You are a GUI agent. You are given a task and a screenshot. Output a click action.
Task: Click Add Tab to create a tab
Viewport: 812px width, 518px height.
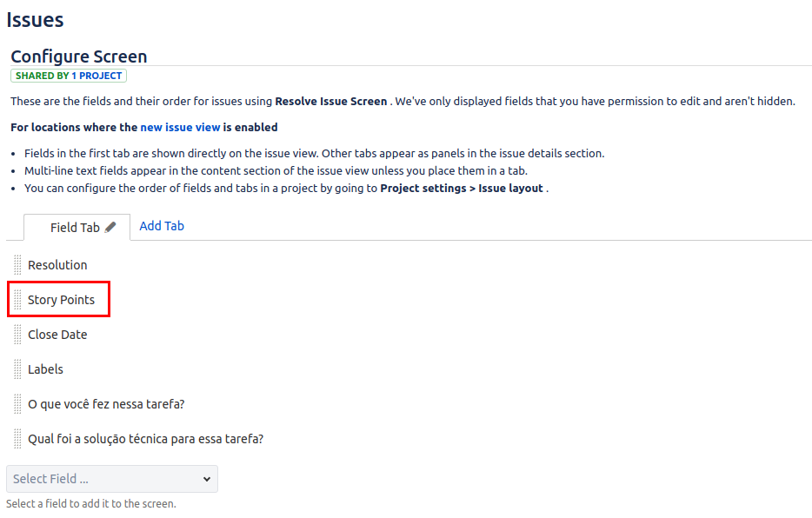[x=162, y=226]
